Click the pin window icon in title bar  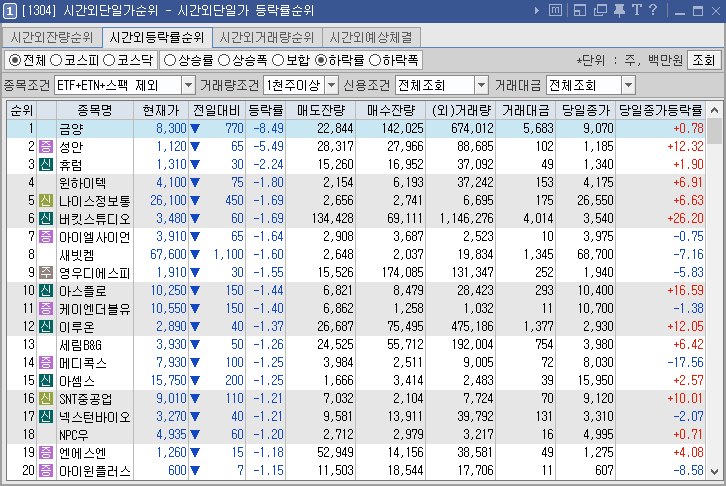pos(620,10)
